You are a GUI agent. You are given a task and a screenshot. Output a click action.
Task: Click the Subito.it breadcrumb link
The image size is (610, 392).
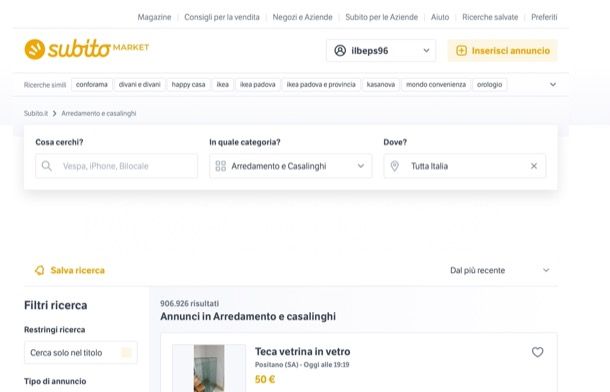36,114
